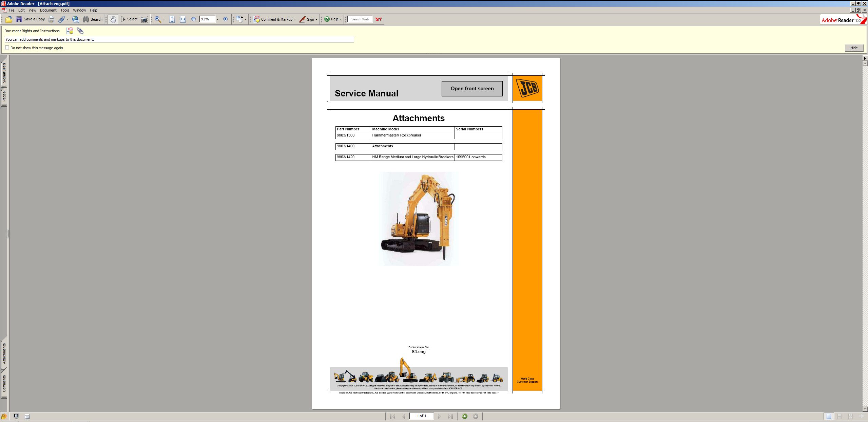This screenshot has height=422, width=868.
Task: Click the Zoom Out minus button
Action: [193, 19]
